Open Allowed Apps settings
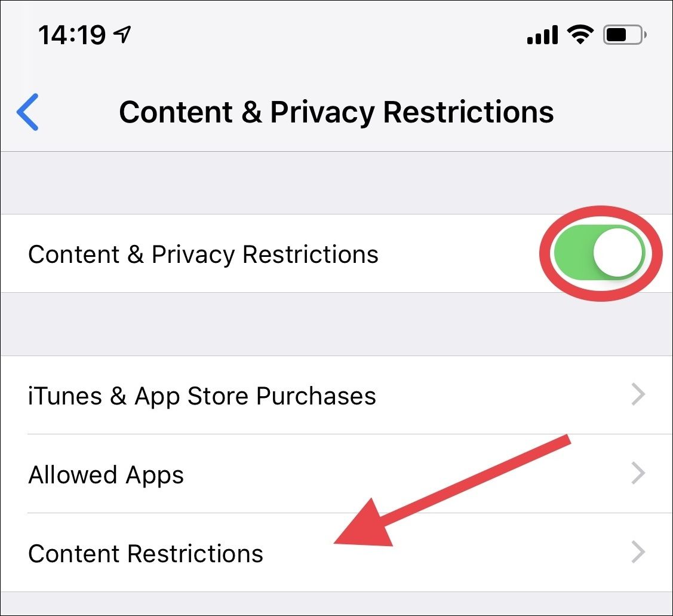This screenshot has height=616, width=673. pos(337,474)
